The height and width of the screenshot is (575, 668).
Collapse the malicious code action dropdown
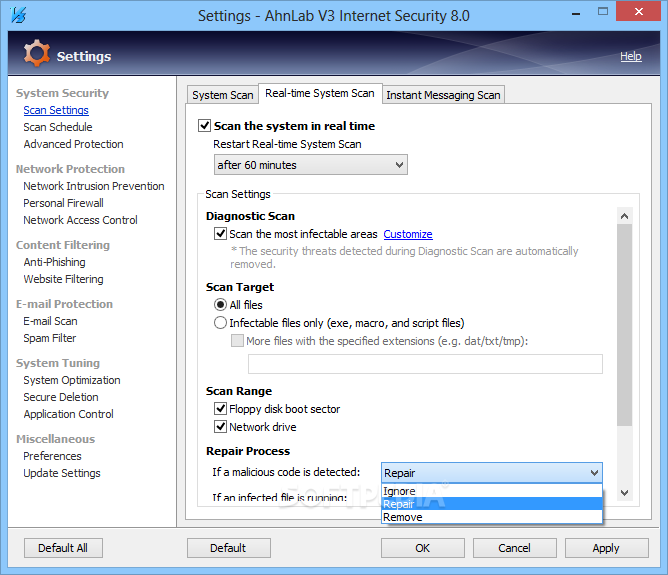click(492, 473)
